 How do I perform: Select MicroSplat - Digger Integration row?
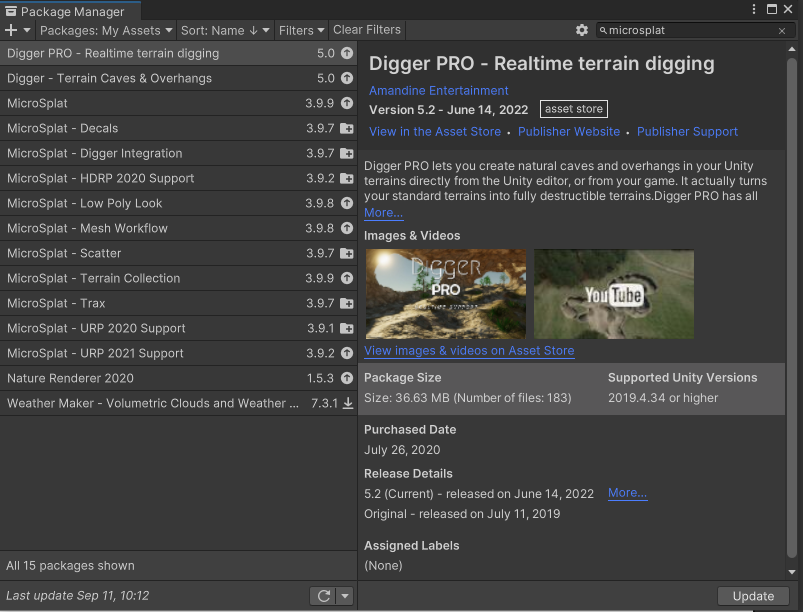pyautogui.click(x=178, y=153)
